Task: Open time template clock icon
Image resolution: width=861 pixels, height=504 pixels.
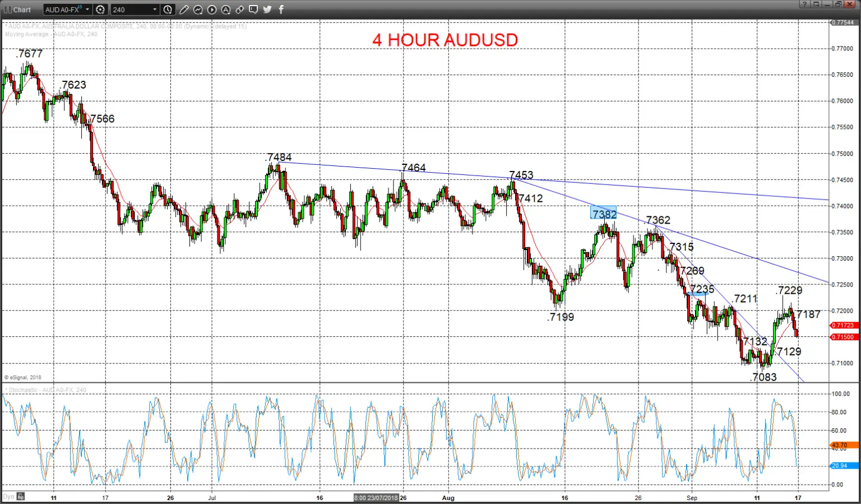Action: click(168, 10)
